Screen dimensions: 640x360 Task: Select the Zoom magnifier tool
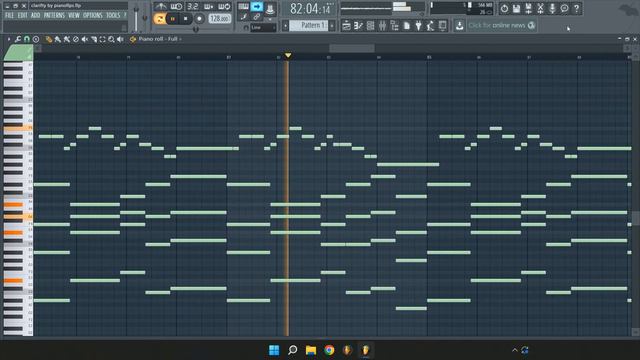111,39
